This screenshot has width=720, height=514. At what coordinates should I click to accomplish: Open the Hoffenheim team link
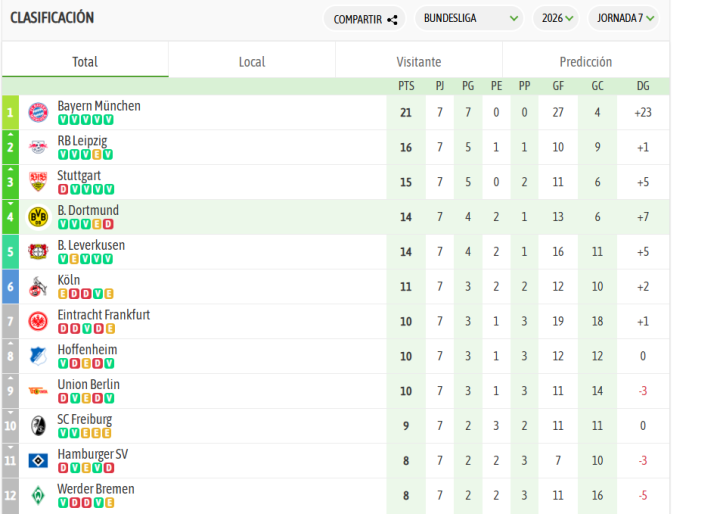[x=87, y=350]
